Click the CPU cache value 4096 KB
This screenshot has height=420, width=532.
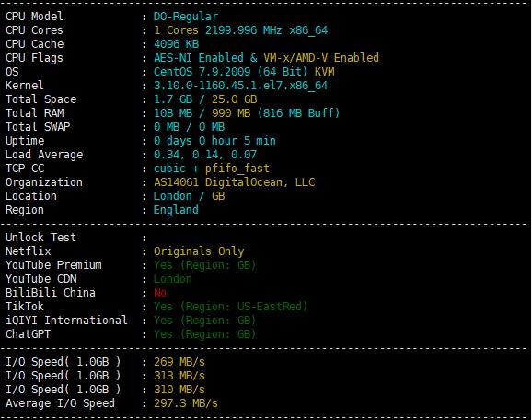click(x=176, y=44)
